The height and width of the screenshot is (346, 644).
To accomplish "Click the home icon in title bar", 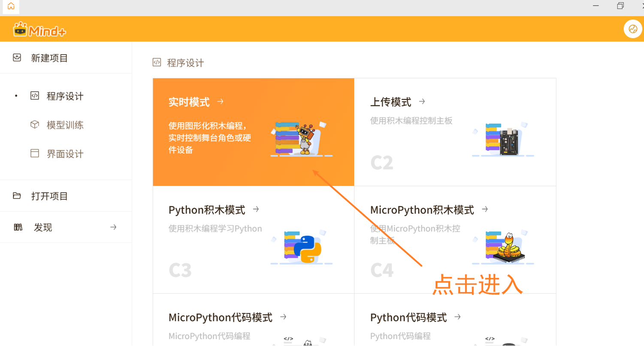I will click(11, 6).
